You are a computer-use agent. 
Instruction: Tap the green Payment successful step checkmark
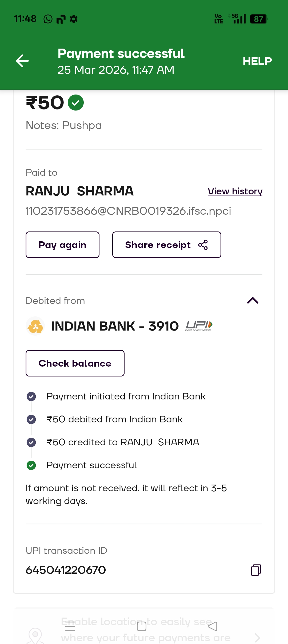pos(31,465)
